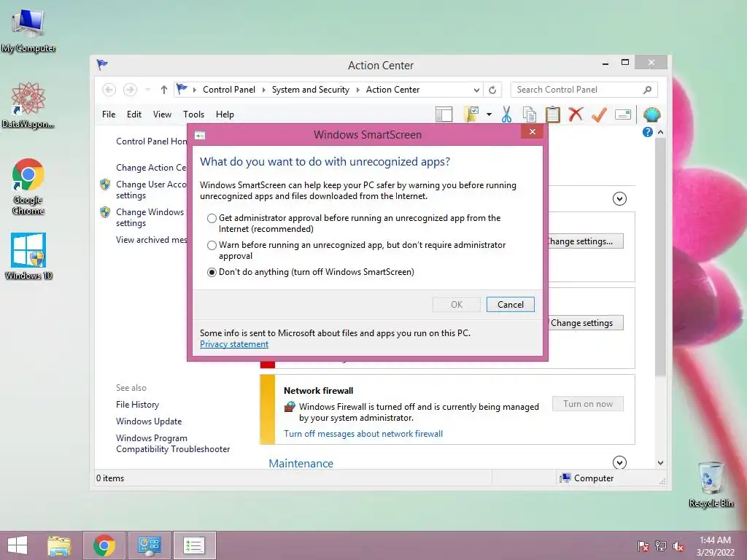This screenshot has width=747, height=560.
Task: Click OK in SmartScreen dialog
Action: coord(457,304)
